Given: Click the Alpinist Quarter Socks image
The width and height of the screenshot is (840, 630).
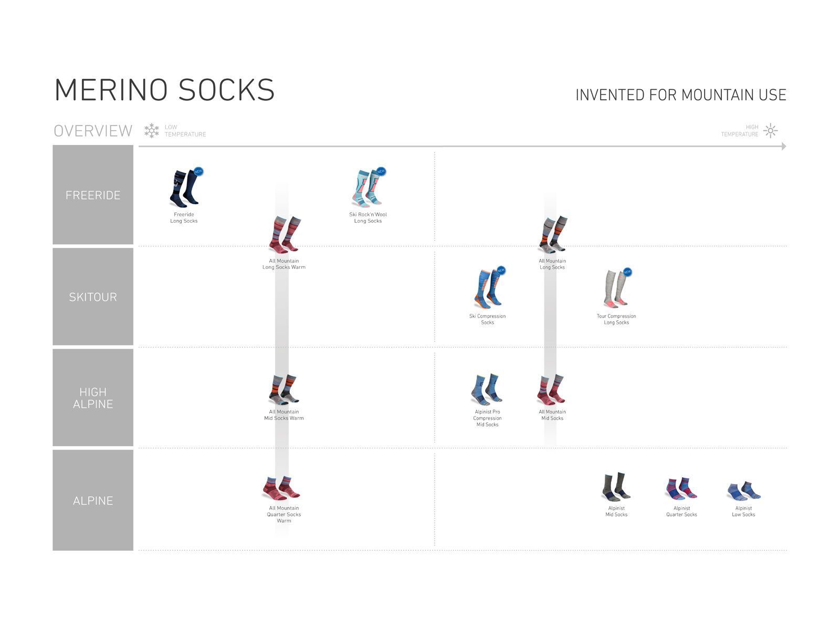Looking at the screenshot, I should coord(681,489).
